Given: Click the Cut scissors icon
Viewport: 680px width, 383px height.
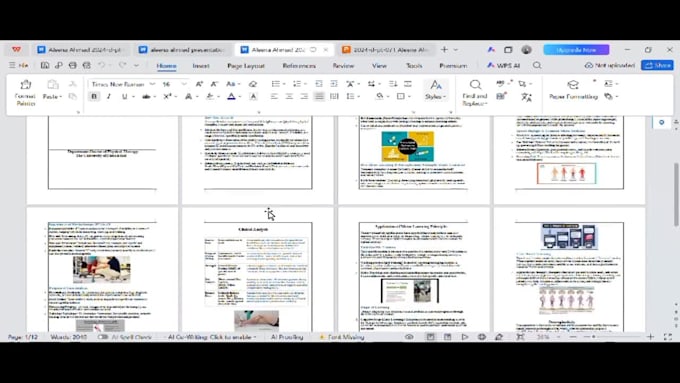Looking at the screenshot, I should click(x=73, y=84).
